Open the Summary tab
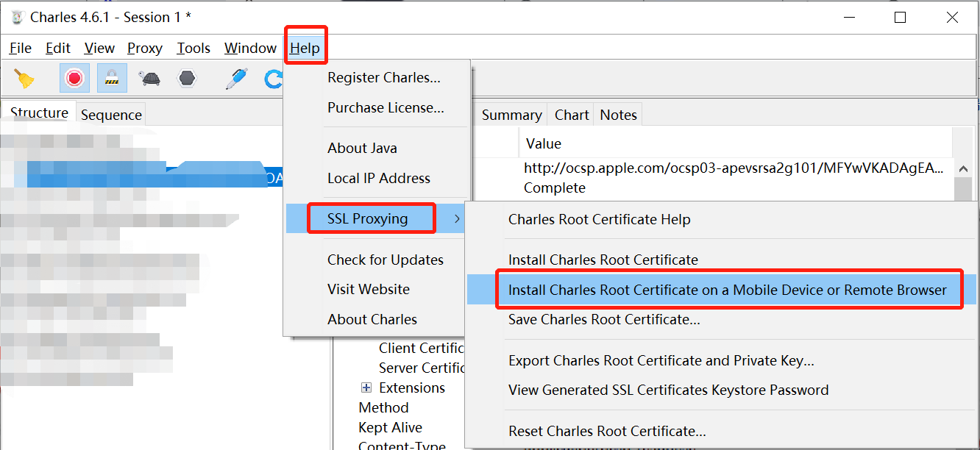 pos(511,115)
